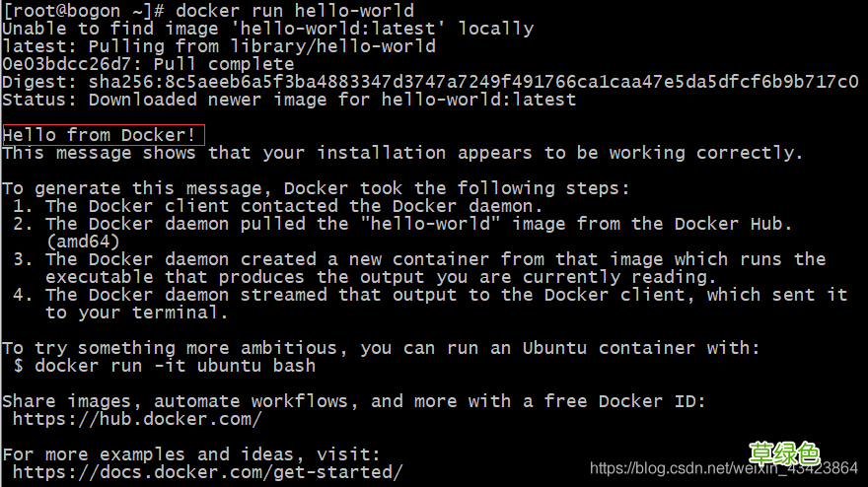Image resolution: width=868 pixels, height=487 pixels.
Task: Click the green "草绿色" watermark label
Action: pos(784,453)
